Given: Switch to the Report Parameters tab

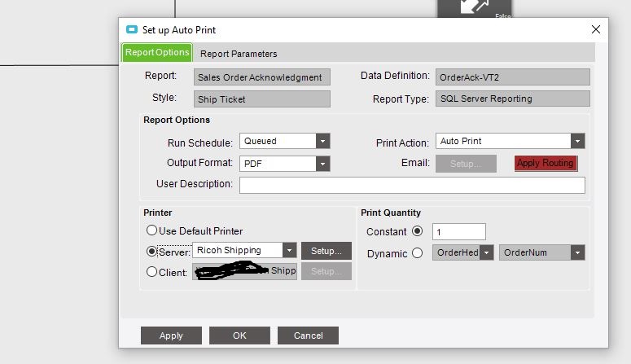Looking at the screenshot, I should pos(239,54).
